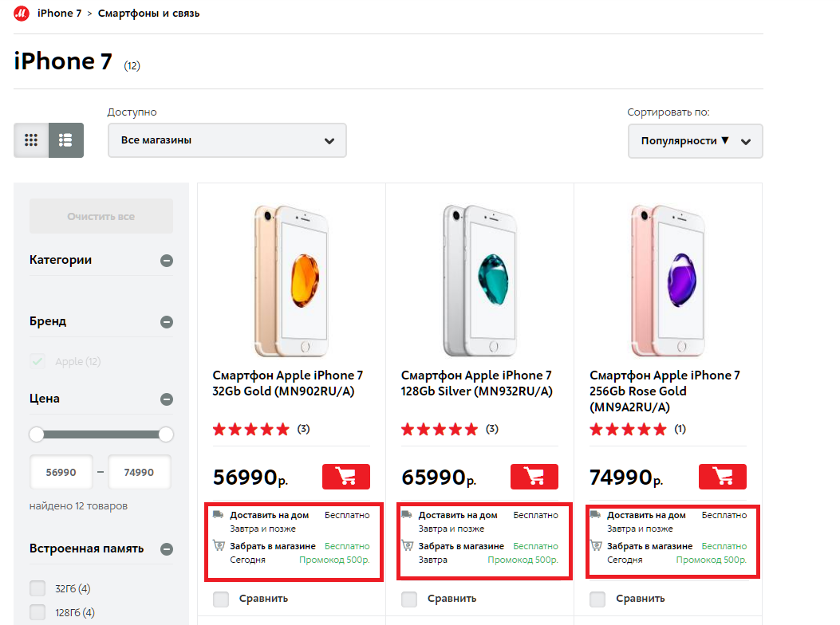Image resolution: width=840 pixels, height=625 pixels.
Task: Open the Популярности sort dropdown
Action: coord(696,141)
